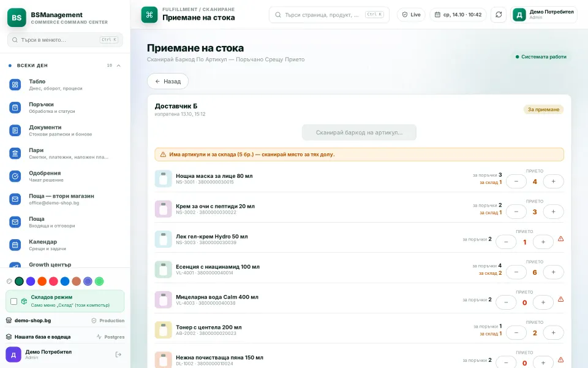
Task: Pick the light green theme color swatch
Action: (x=99, y=282)
